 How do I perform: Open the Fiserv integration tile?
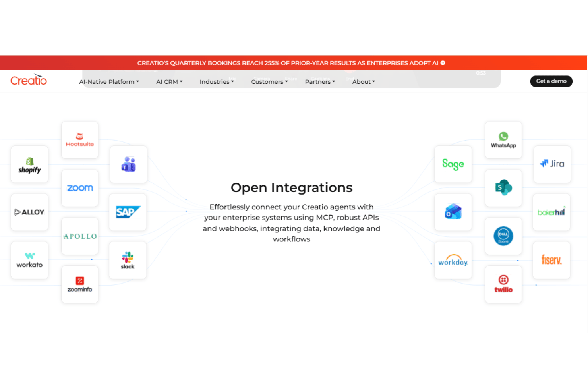pyautogui.click(x=551, y=260)
